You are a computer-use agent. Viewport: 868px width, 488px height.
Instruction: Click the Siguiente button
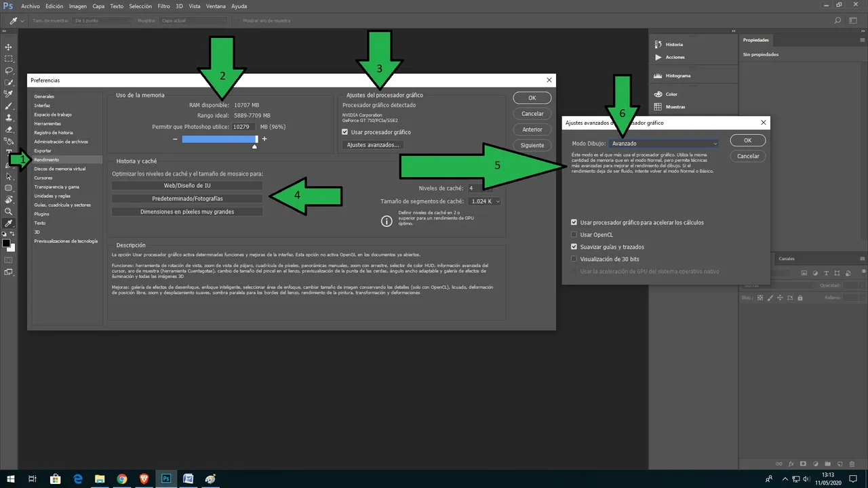(x=532, y=145)
